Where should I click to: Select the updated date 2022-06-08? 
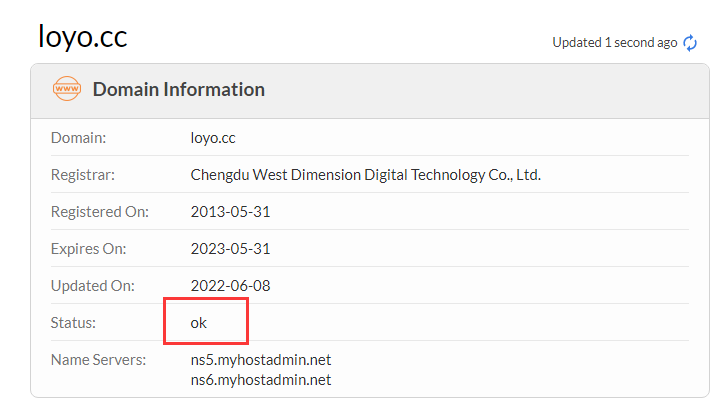[230, 286]
